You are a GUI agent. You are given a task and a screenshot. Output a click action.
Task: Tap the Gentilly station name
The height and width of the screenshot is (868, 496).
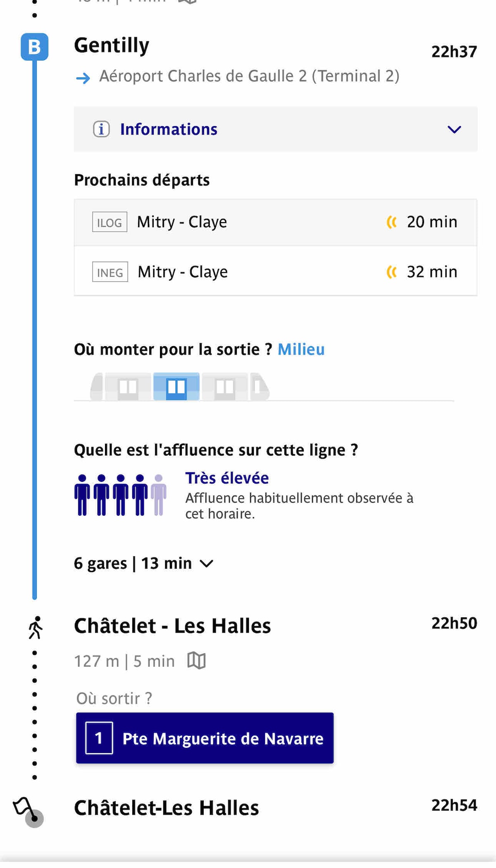click(x=112, y=45)
